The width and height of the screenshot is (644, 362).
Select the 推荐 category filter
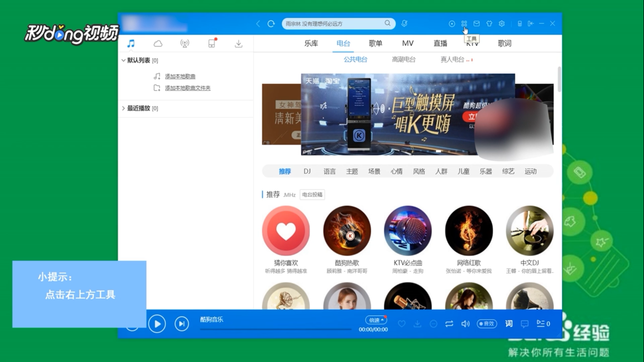(285, 171)
